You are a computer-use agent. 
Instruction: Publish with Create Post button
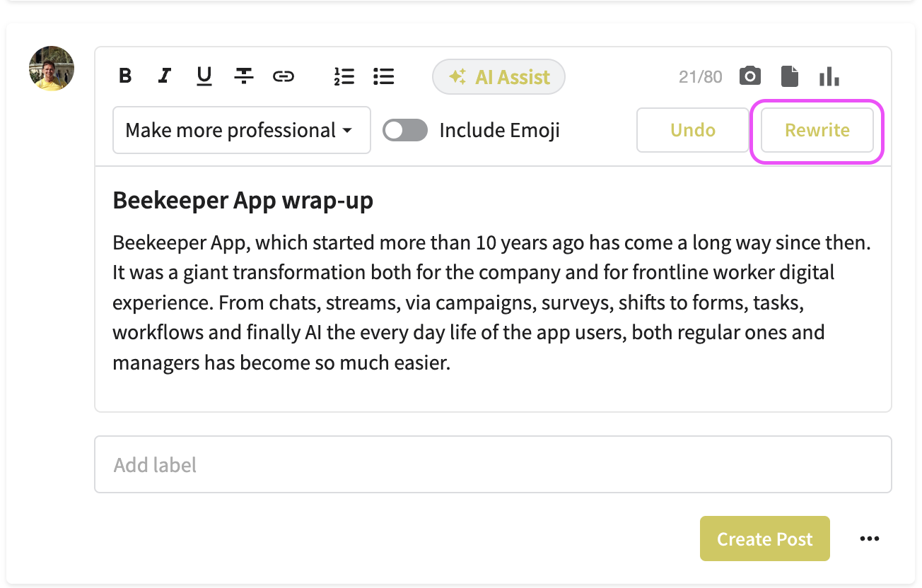click(x=764, y=539)
